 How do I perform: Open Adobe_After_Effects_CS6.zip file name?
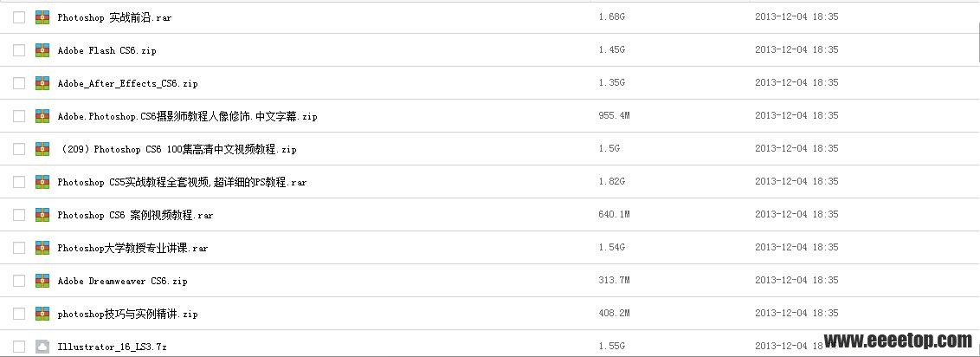pos(127,83)
